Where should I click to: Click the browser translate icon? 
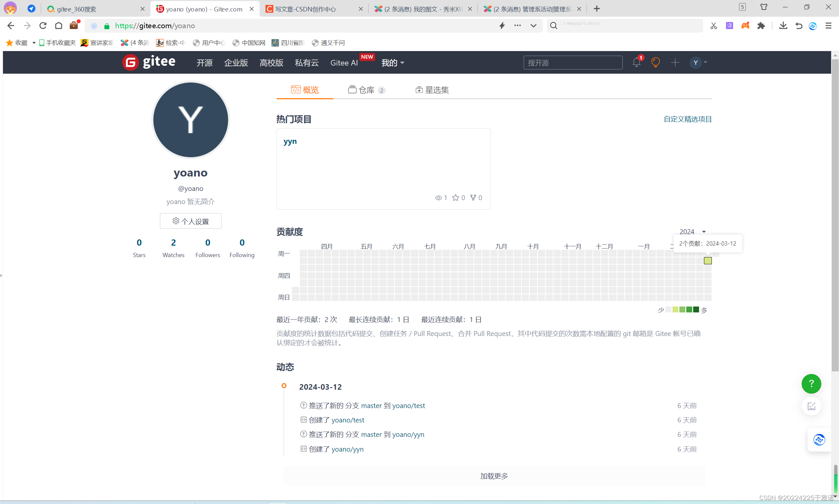729,26
